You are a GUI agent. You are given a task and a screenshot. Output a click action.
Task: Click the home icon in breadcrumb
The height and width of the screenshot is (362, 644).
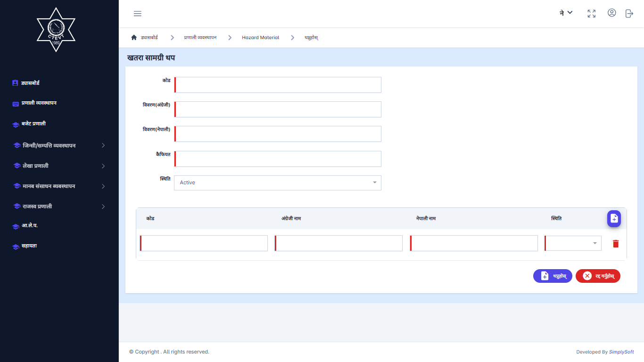134,38
